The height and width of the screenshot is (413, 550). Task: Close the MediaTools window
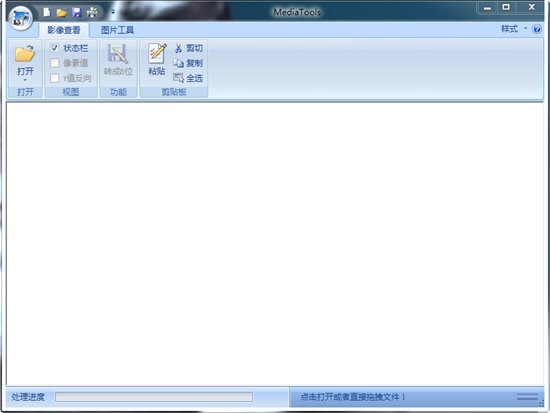point(531,7)
